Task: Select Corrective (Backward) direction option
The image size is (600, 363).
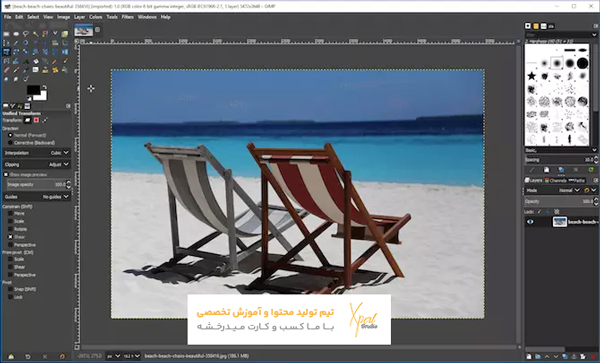Action: [x=10, y=143]
